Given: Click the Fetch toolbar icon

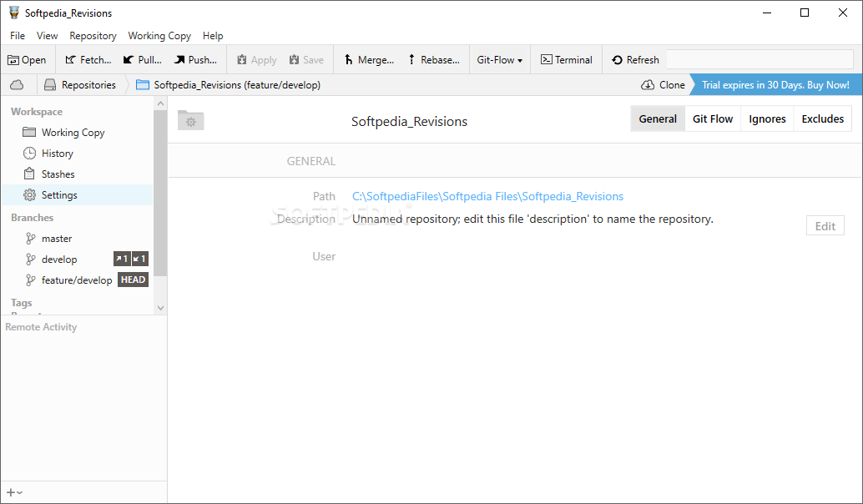Looking at the screenshot, I should pyautogui.click(x=70, y=60).
